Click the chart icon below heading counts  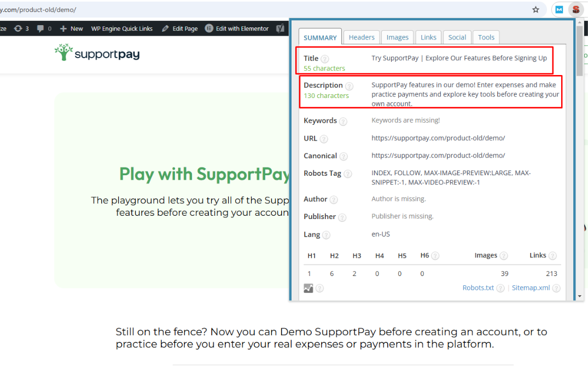[x=308, y=288]
